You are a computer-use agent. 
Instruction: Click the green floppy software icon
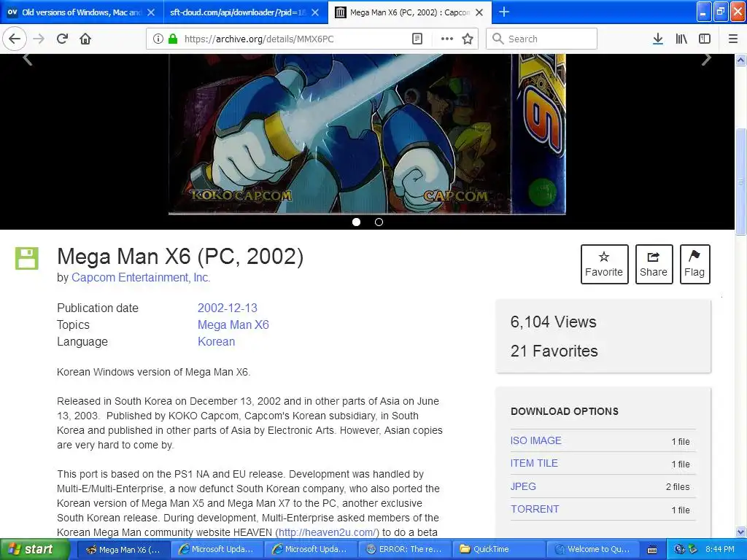click(27, 259)
